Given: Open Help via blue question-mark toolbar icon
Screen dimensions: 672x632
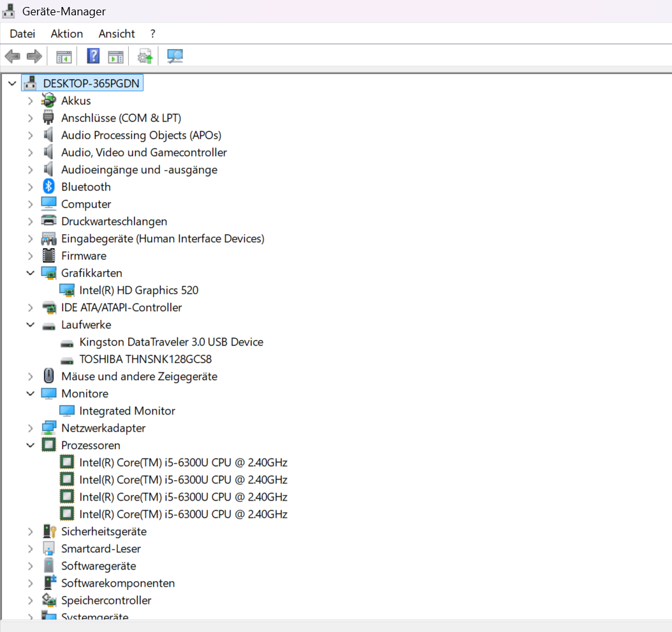Looking at the screenshot, I should pos(93,56).
